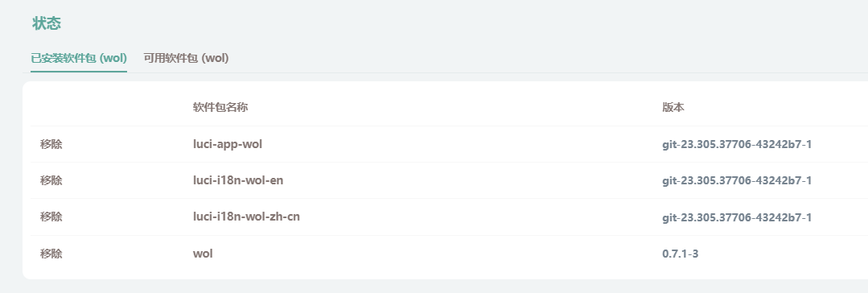
Task: Select the luci-app-wol package name
Action: (228, 145)
